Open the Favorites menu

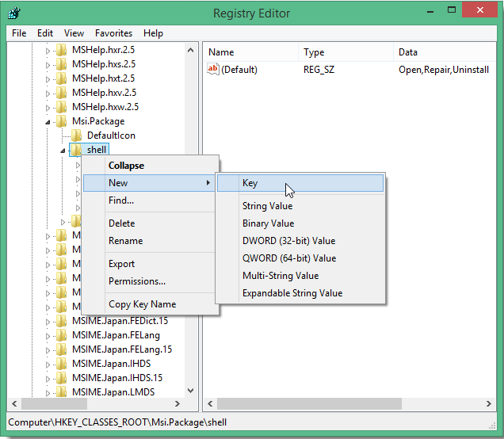coord(113,33)
